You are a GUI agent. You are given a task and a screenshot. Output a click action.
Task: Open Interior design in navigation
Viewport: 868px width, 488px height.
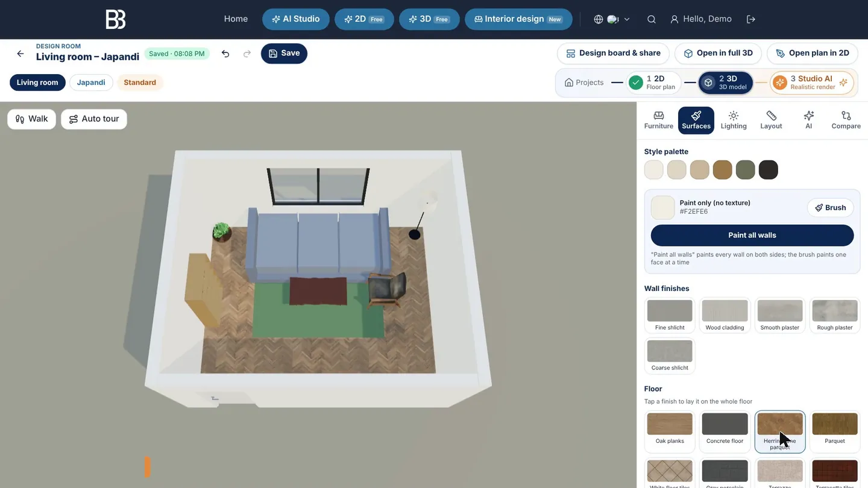518,19
